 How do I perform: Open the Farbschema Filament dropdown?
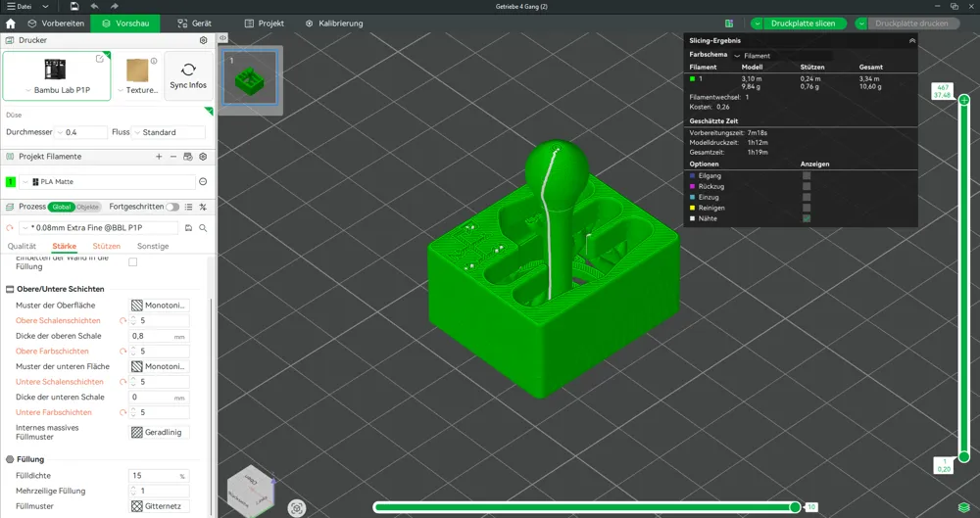pyautogui.click(x=784, y=56)
